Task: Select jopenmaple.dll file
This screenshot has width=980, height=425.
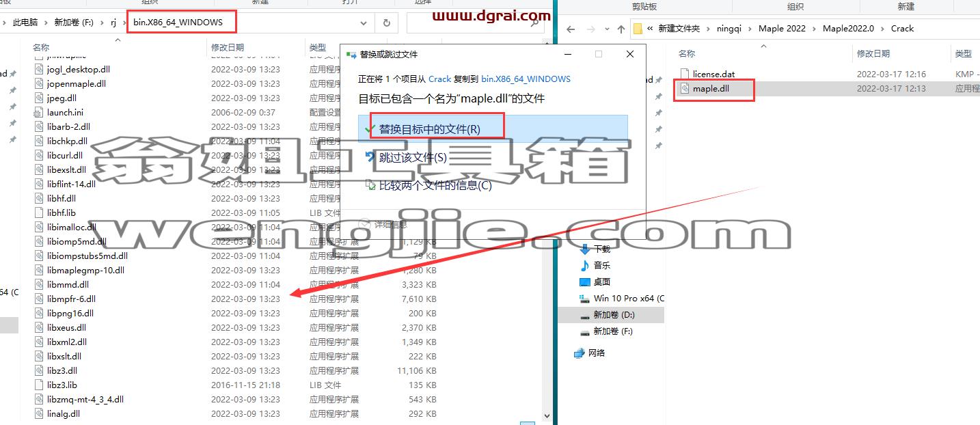Action: click(77, 83)
